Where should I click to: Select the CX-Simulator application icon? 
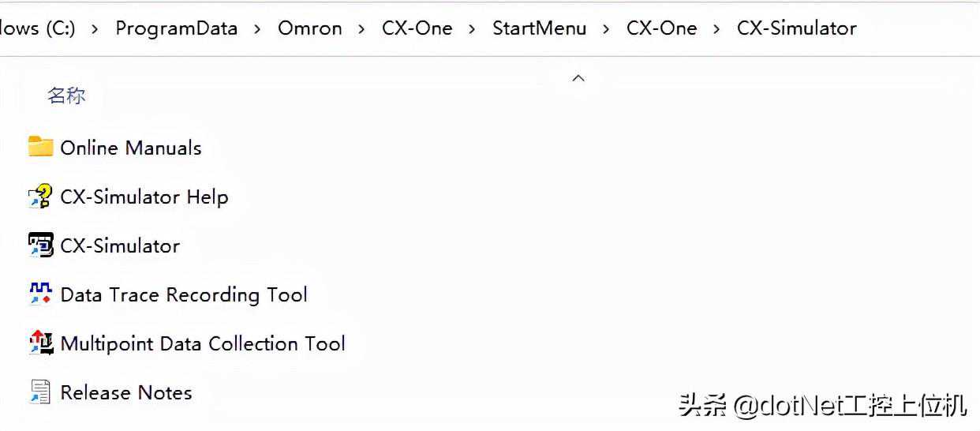tap(40, 245)
